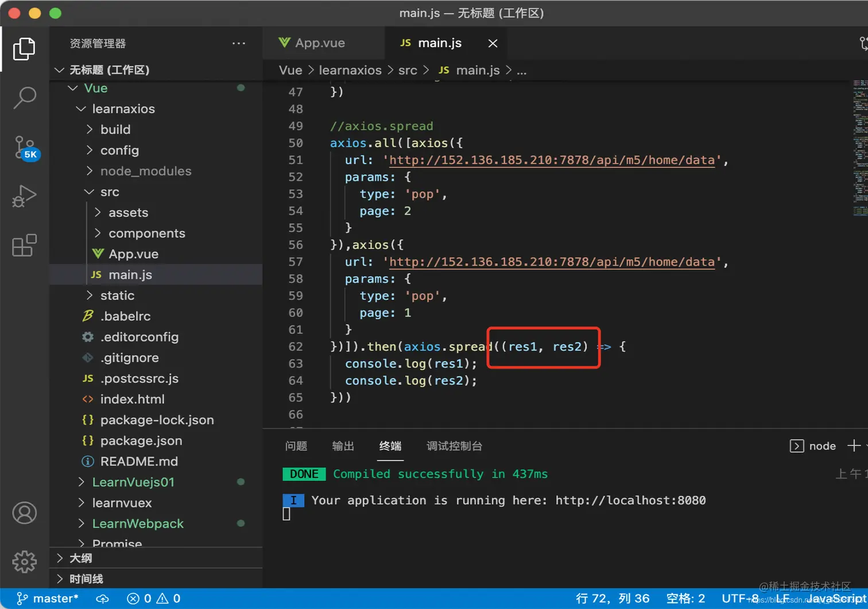Expand the learnvuex folder
The width and height of the screenshot is (868, 609).
pyautogui.click(x=156, y=503)
